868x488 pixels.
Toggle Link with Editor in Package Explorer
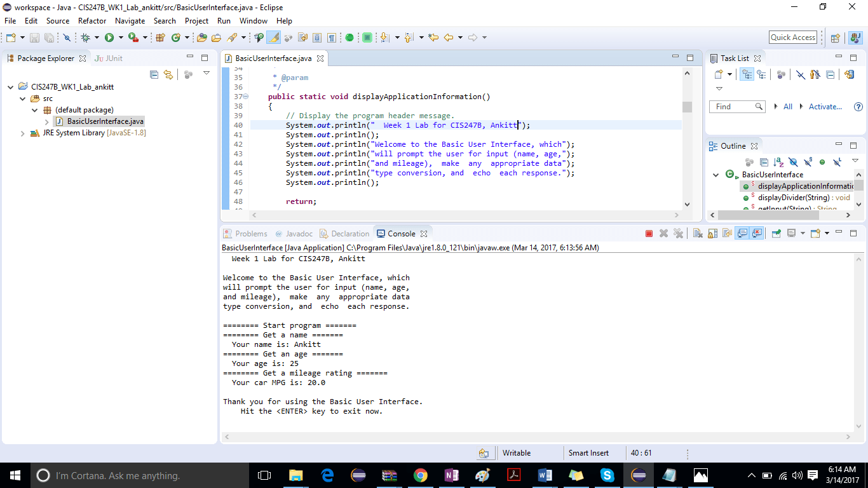click(x=166, y=74)
